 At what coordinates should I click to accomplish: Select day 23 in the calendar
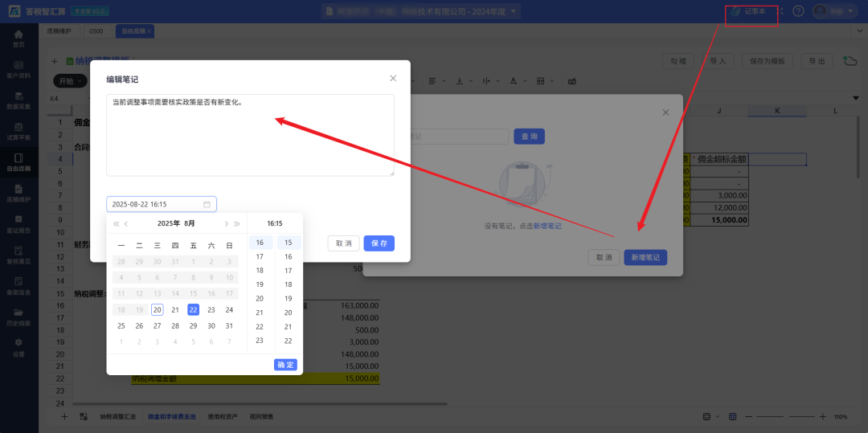tap(211, 309)
